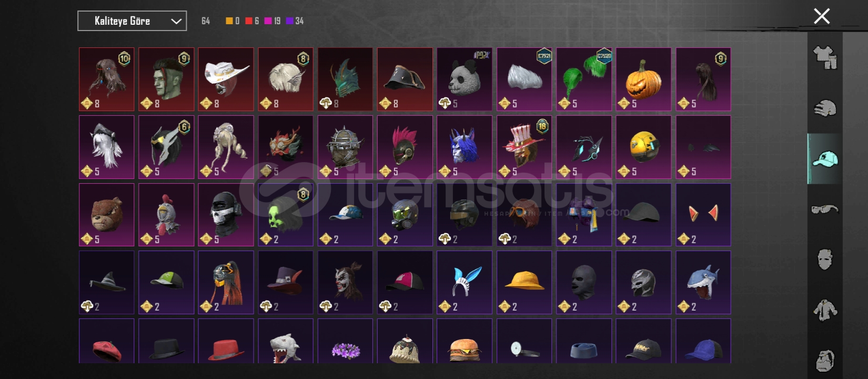
Task: Open the Kaliteye Göre sort dropdown
Action: tap(132, 21)
